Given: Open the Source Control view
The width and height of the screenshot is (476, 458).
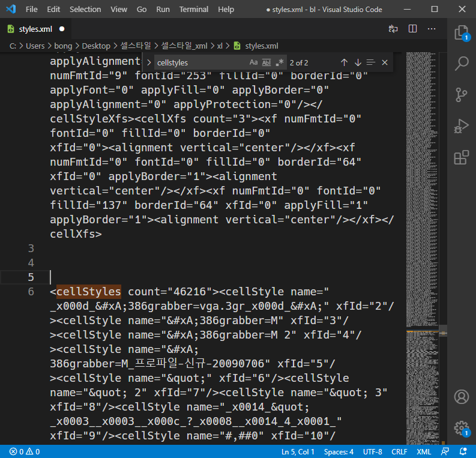Looking at the screenshot, I should pyautogui.click(x=462, y=95).
